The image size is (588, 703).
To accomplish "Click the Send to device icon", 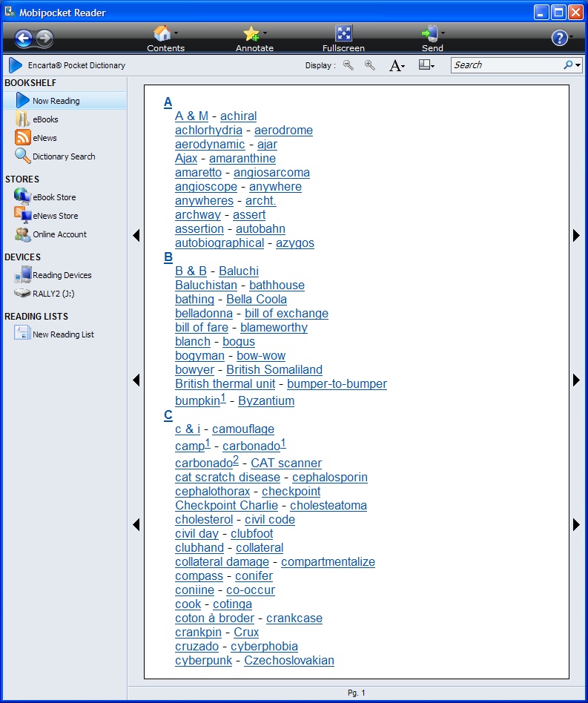I will point(429,33).
